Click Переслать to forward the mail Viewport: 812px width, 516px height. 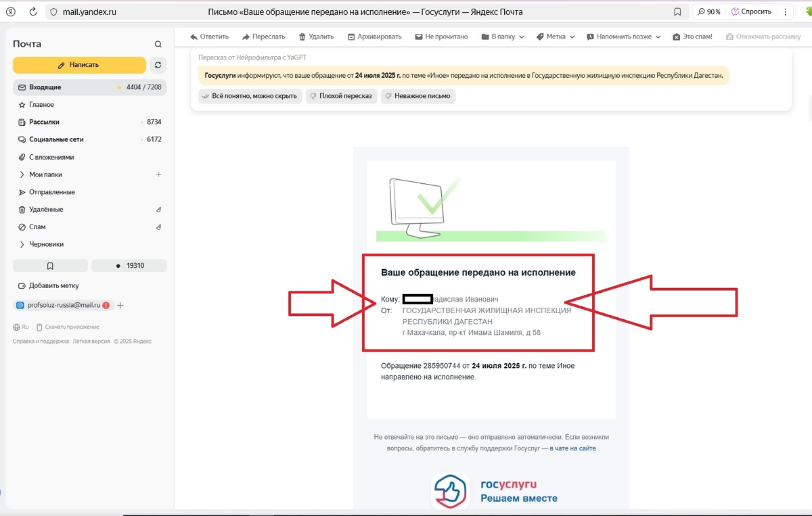point(264,37)
